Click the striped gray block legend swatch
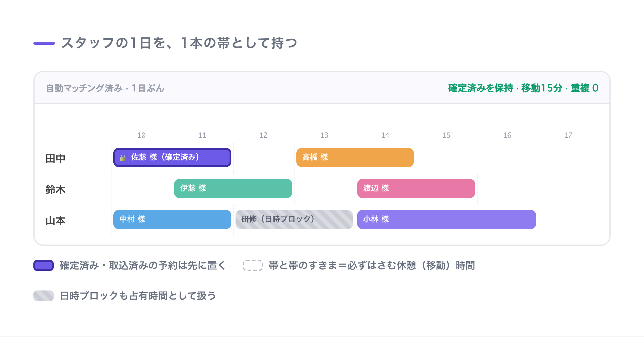The height and width of the screenshot is (337, 644). 44,296
